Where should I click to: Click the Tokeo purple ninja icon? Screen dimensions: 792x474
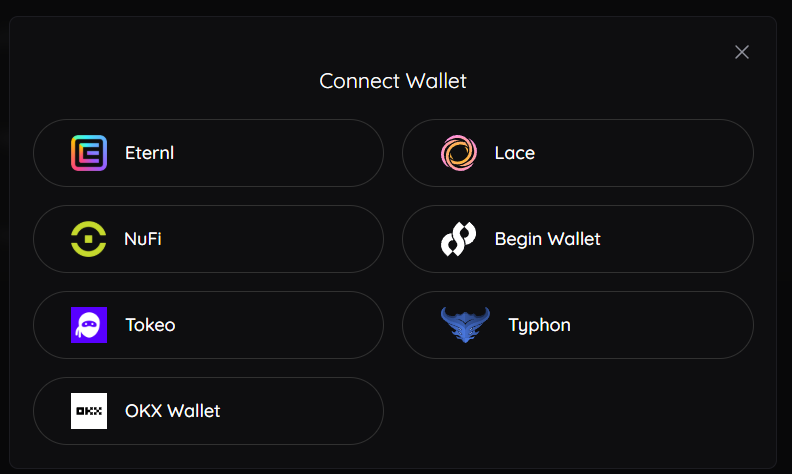tap(89, 325)
